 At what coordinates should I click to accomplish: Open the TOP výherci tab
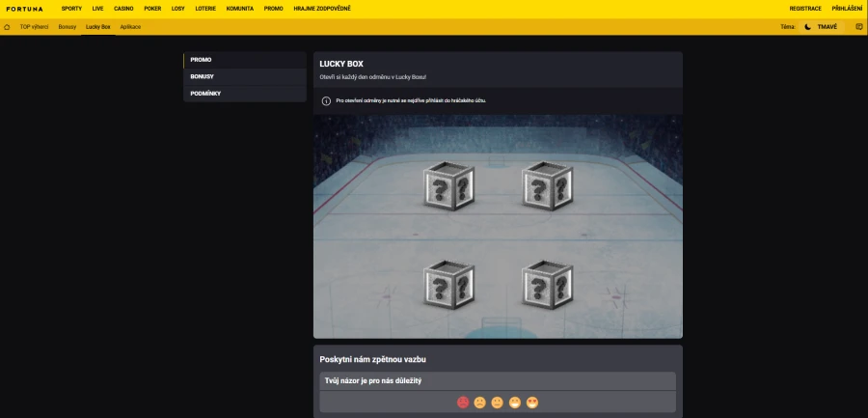point(35,27)
